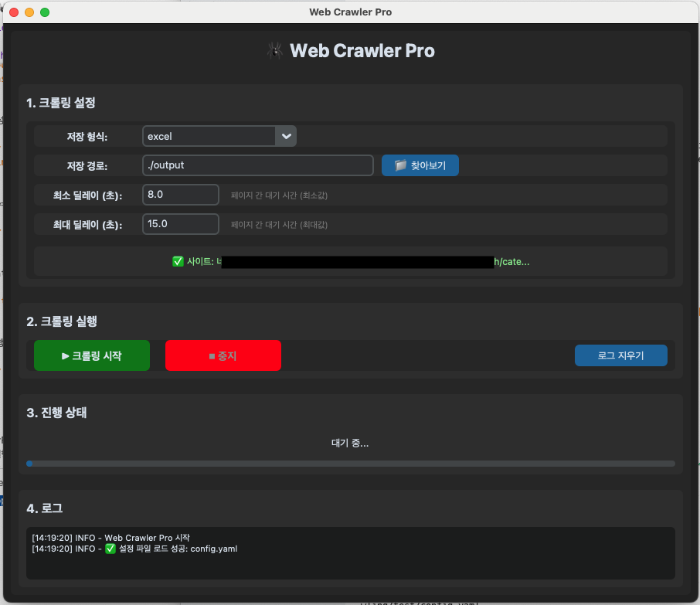Click the spider logo icon in header
The width and height of the screenshot is (700, 605).
pyautogui.click(x=275, y=51)
